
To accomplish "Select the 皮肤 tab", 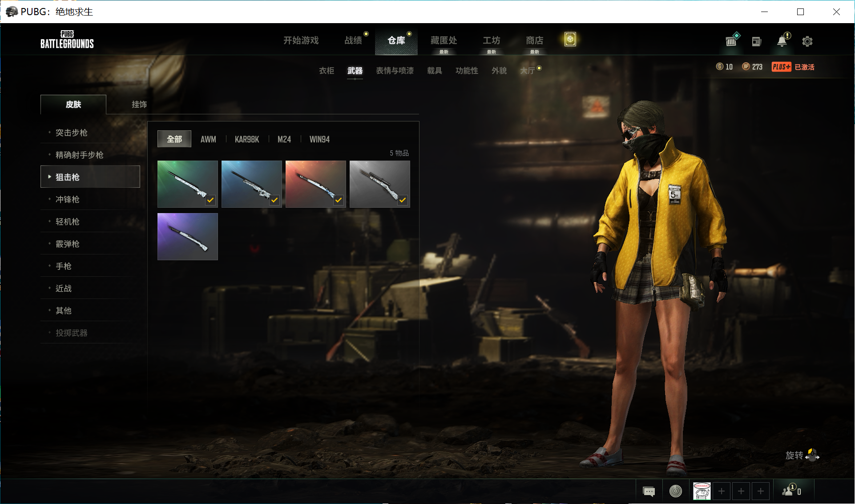I will [73, 105].
